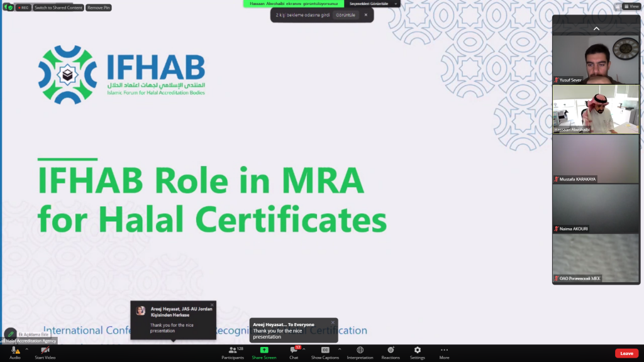Click Naima AKOURI muted mic icon

pos(557,229)
